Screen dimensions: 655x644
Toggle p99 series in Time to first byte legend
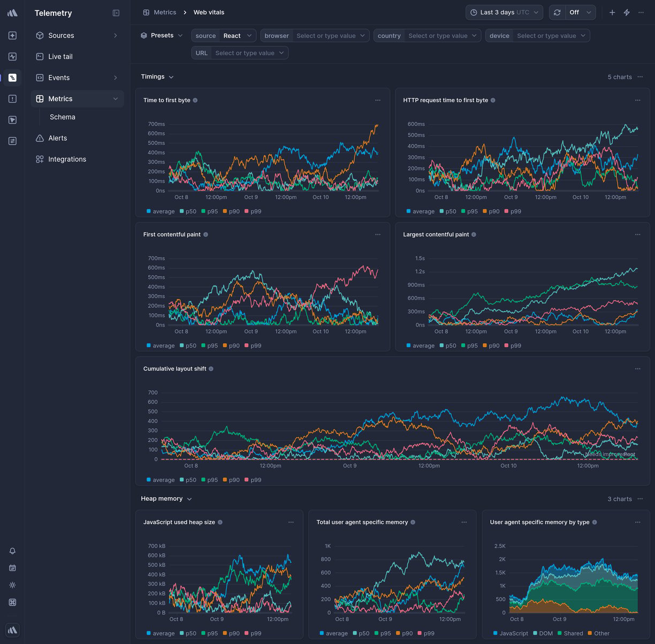[x=253, y=211]
